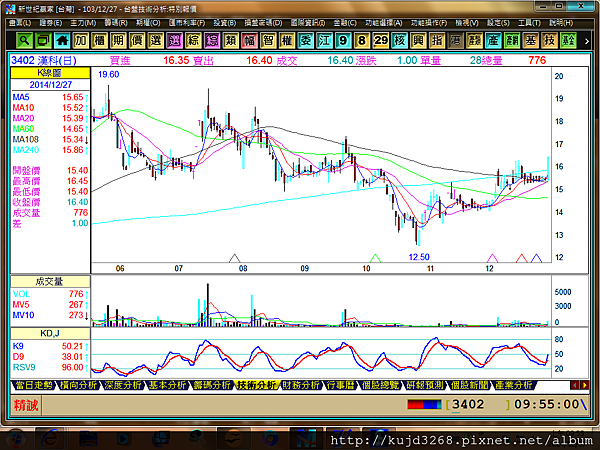Open the 檢視(V) view menu
The image size is (600, 450).
[x=467, y=23]
